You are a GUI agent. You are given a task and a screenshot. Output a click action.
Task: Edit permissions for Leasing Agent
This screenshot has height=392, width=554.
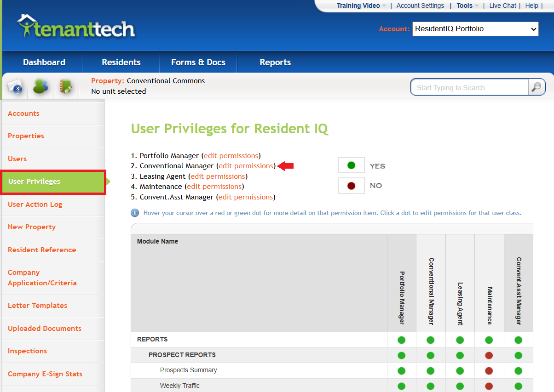[x=218, y=176]
